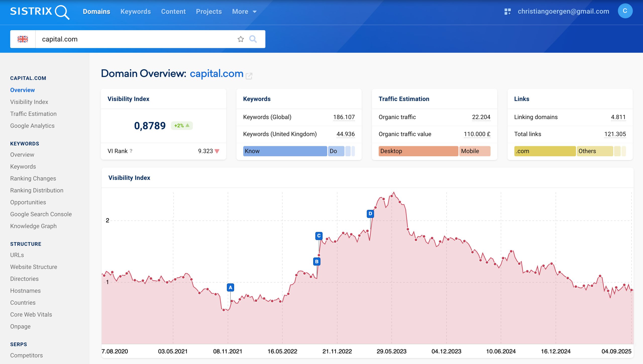This screenshot has width=643, height=364.
Task: Open Core Web Vitals in the sidebar
Action: 31,315
